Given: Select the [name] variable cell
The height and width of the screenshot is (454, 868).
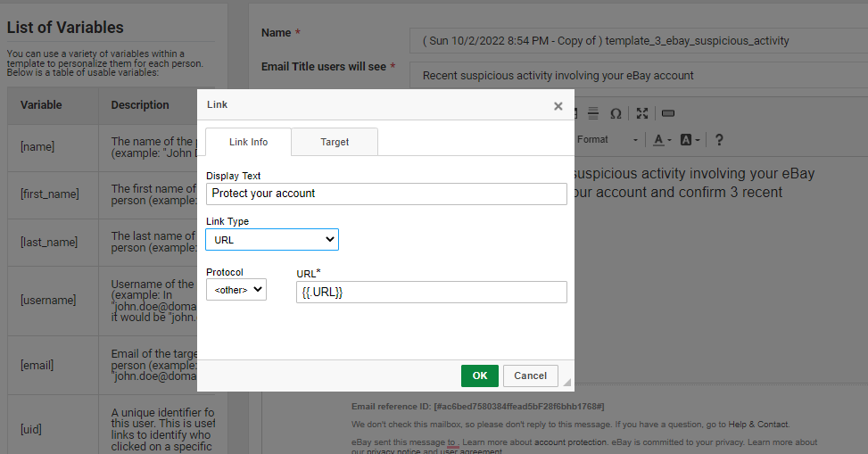Looking at the screenshot, I should pyautogui.click(x=54, y=147).
